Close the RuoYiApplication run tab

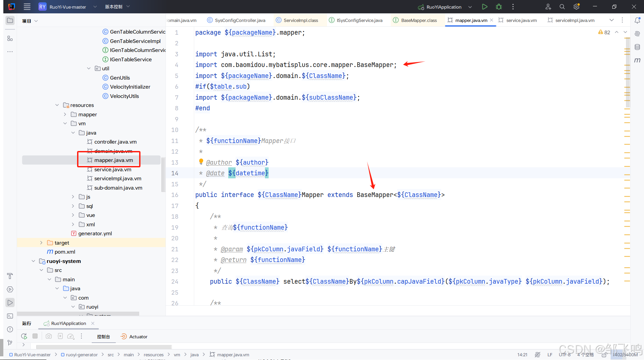pos(93,323)
